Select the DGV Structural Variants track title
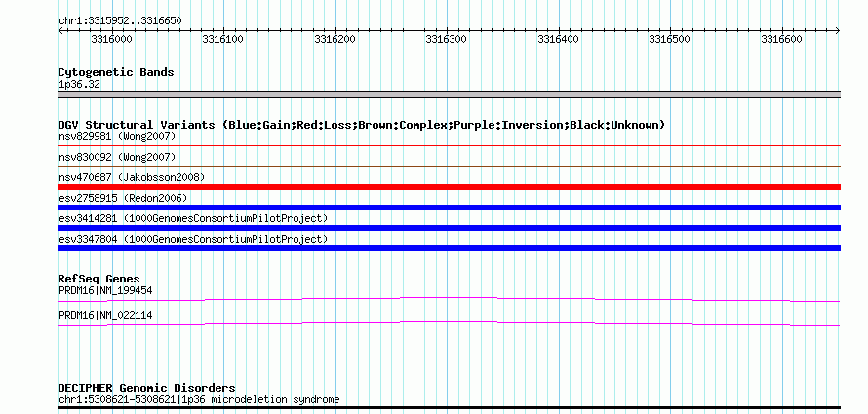This screenshot has height=414, width=868. pyautogui.click(x=362, y=125)
